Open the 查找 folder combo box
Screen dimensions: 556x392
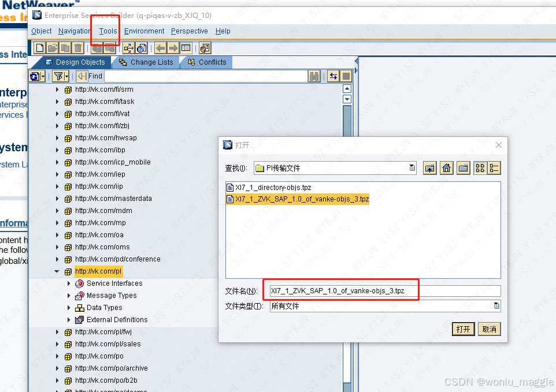pos(335,168)
